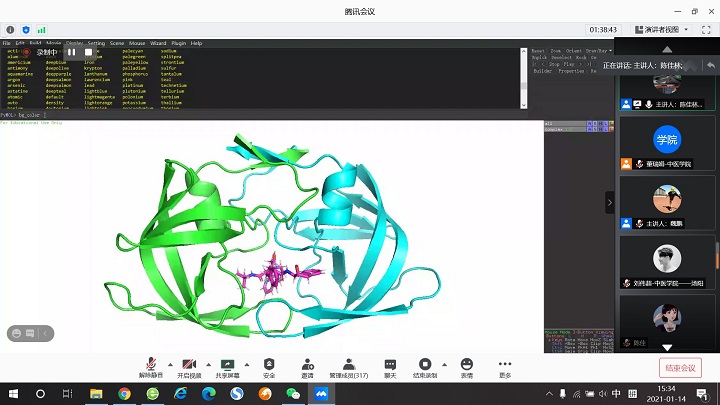Open the security shield option
720x405 pixels.
[268, 364]
